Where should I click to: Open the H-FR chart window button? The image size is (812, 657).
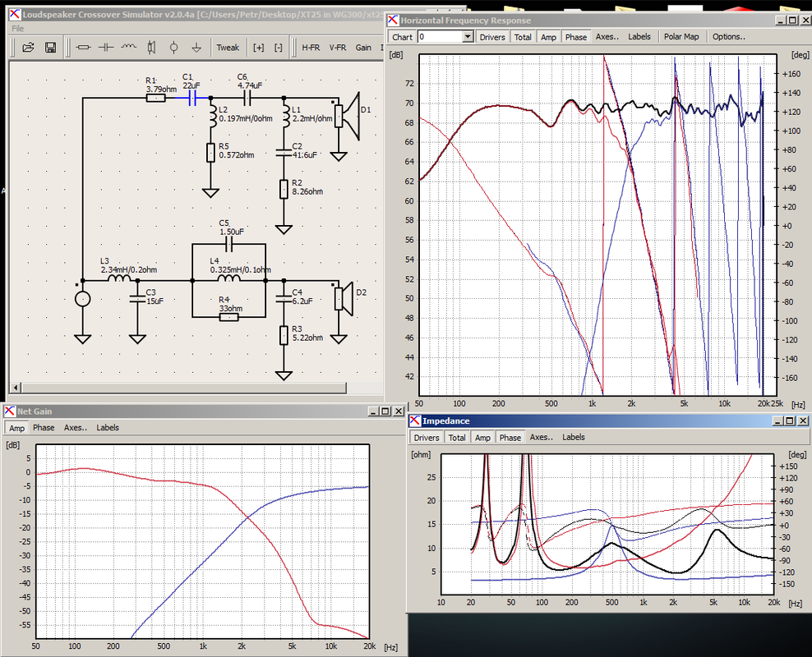click(x=311, y=48)
